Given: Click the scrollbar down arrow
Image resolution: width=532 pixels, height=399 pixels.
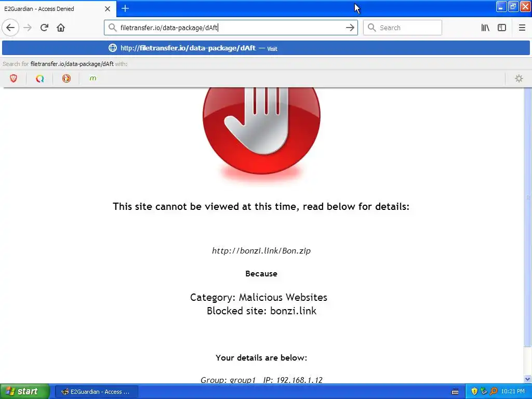Looking at the screenshot, I should click(527, 379).
